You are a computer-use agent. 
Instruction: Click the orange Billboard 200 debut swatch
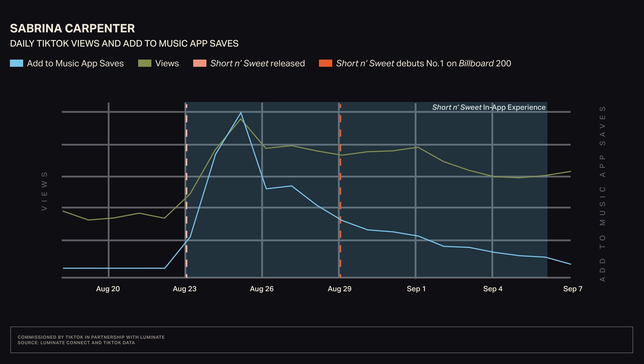point(325,63)
